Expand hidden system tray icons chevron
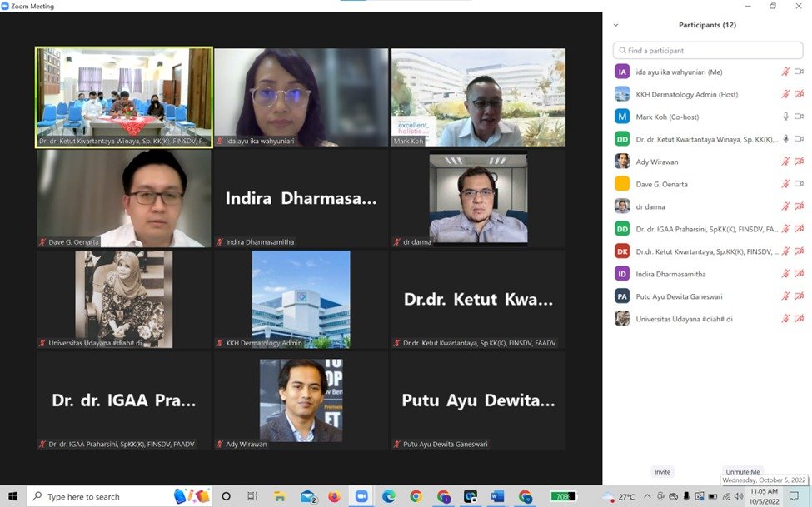The height and width of the screenshot is (507, 812). pyautogui.click(x=647, y=497)
